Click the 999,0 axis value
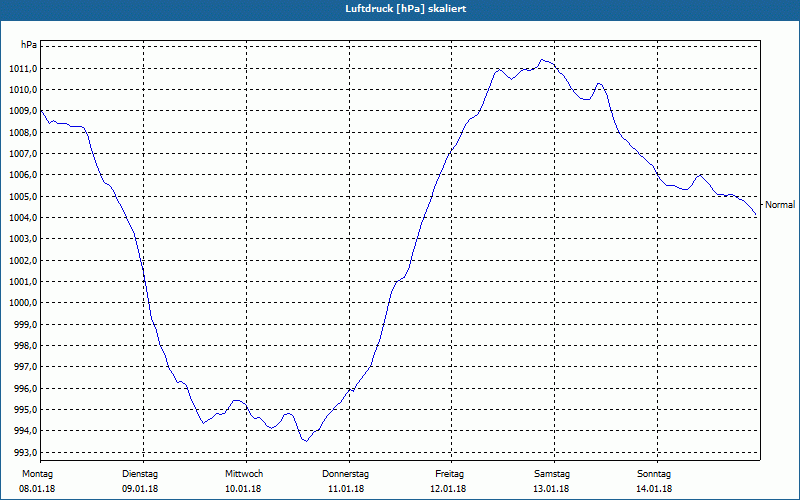 click(25, 324)
